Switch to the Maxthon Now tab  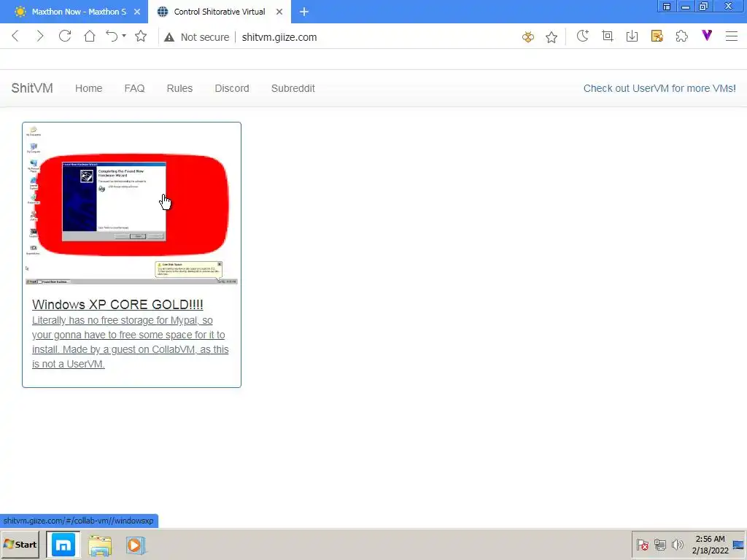coord(74,12)
